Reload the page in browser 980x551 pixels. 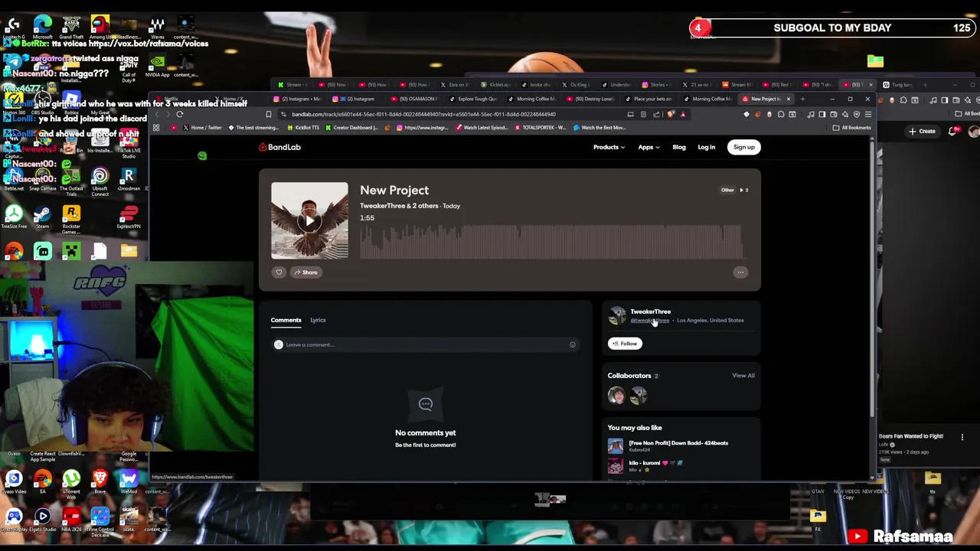[x=180, y=114]
